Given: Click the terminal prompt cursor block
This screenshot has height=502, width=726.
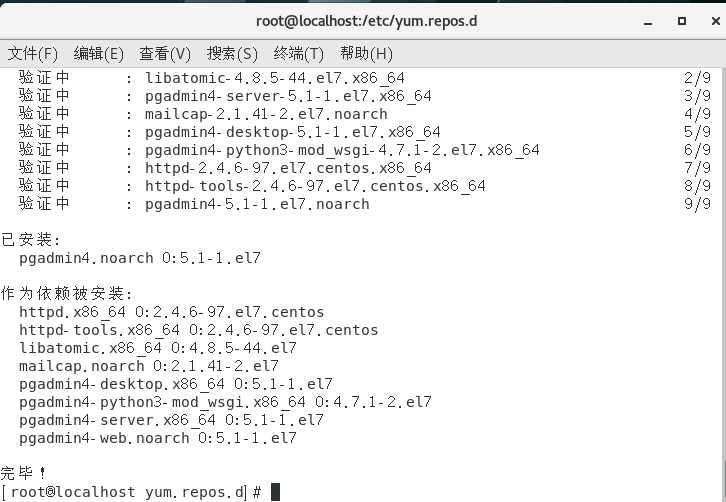Looking at the screenshot, I should click(275, 492).
